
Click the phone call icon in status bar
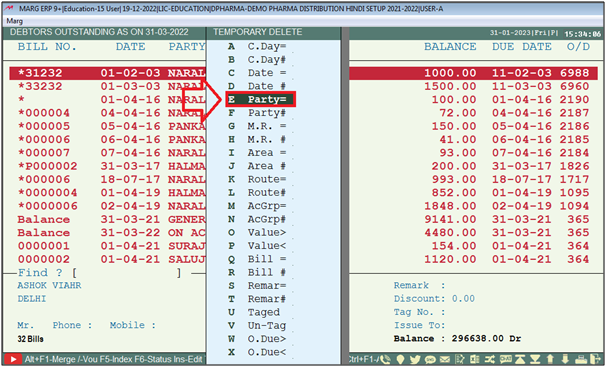click(386, 359)
